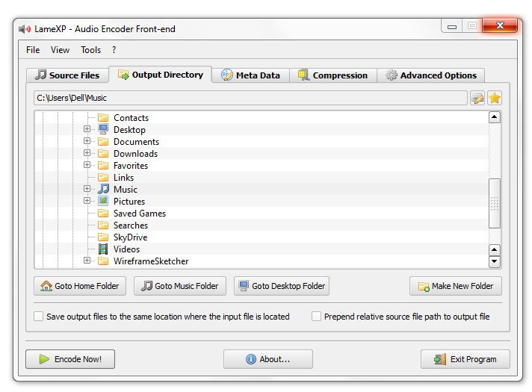Image resolution: width=532 pixels, height=392 pixels.
Task: Start encoding with Encode Now! button
Action: 70,359
